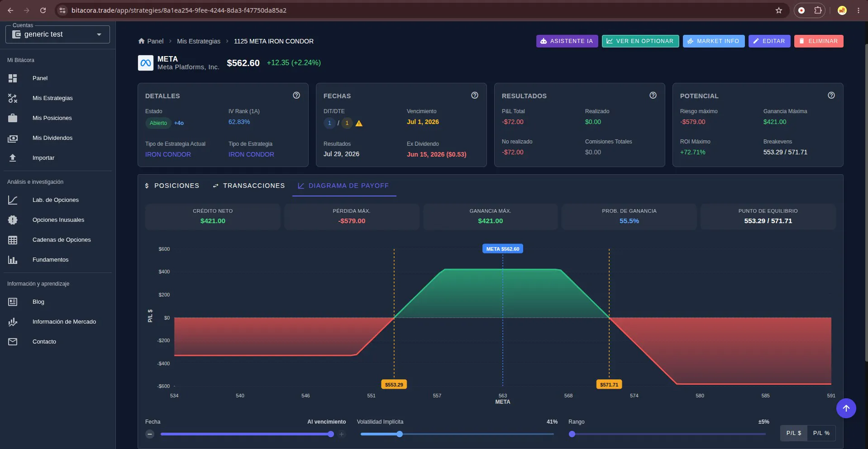This screenshot has height=449, width=868.
Task: Switch chart to P/L % mode
Action: click(821, 433)
